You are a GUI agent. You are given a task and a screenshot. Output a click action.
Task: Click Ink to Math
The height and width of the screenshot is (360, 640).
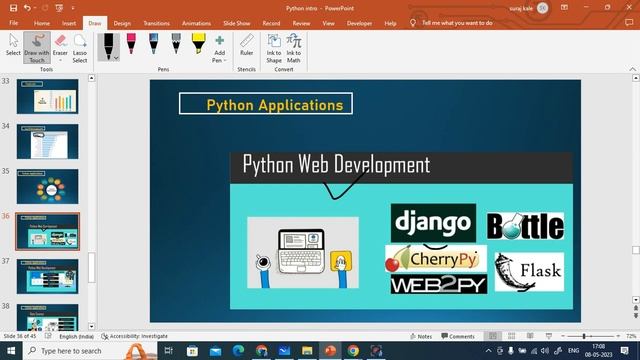pyautogui.click(x=293, y=48)
